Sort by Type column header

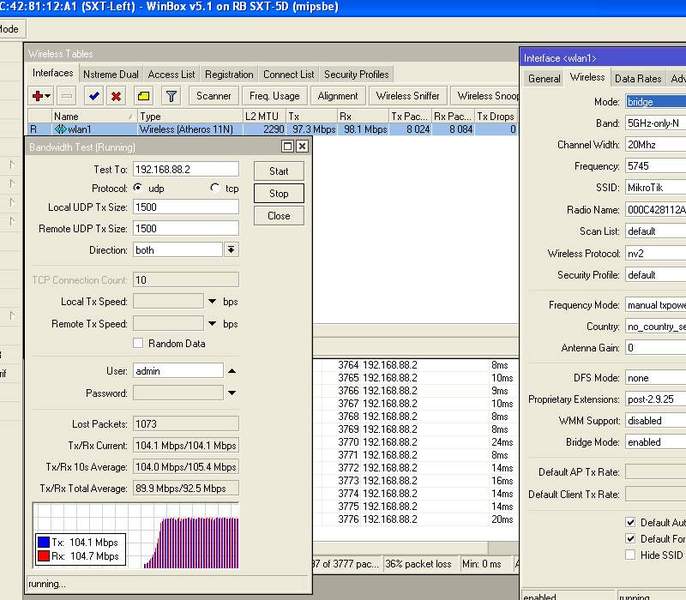[x=189, y=116]
